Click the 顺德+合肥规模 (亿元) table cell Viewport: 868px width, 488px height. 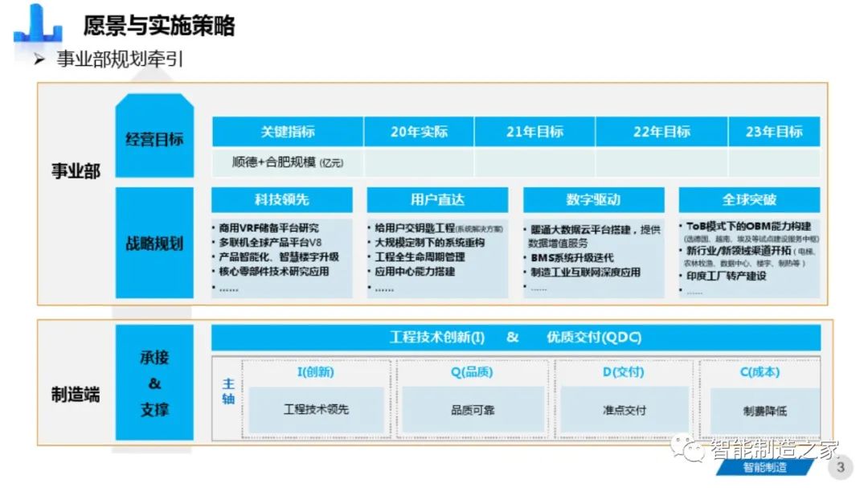tap(288, 162)
